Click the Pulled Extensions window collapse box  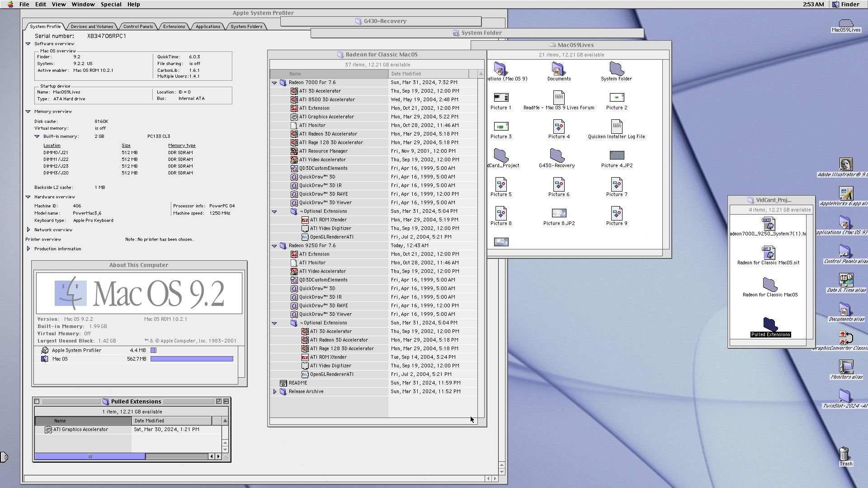point(226,401)
